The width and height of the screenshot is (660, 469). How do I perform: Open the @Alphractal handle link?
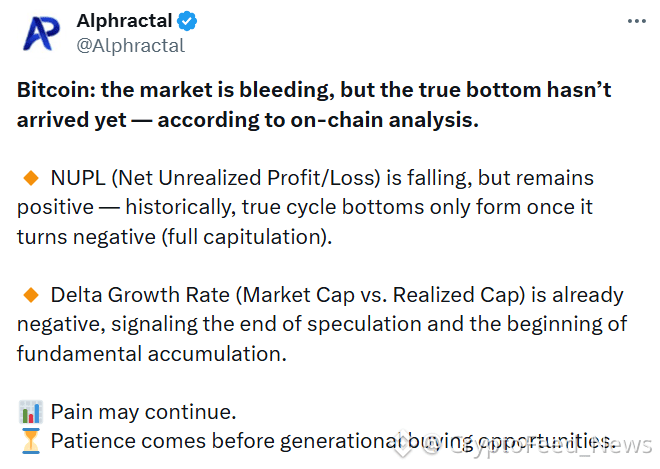pos(130,46)
